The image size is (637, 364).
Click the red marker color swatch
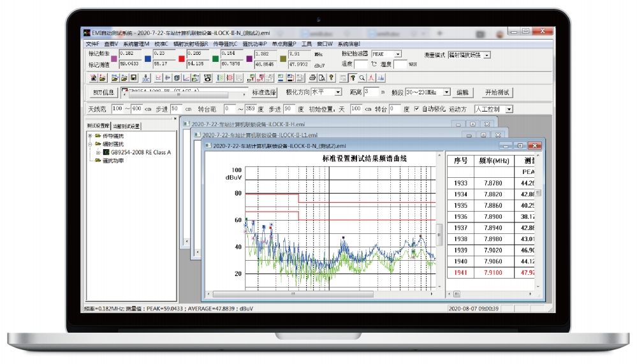(x=182, y=59)
